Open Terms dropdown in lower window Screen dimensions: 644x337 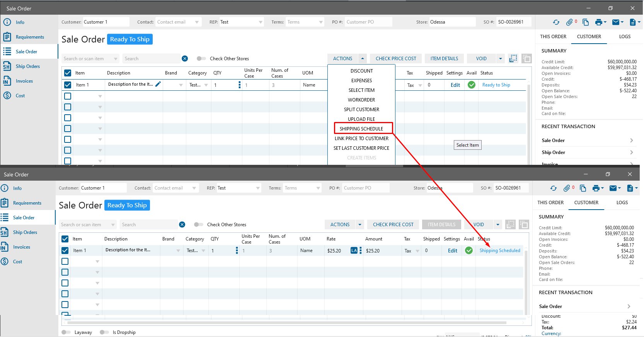click(318, 188)
